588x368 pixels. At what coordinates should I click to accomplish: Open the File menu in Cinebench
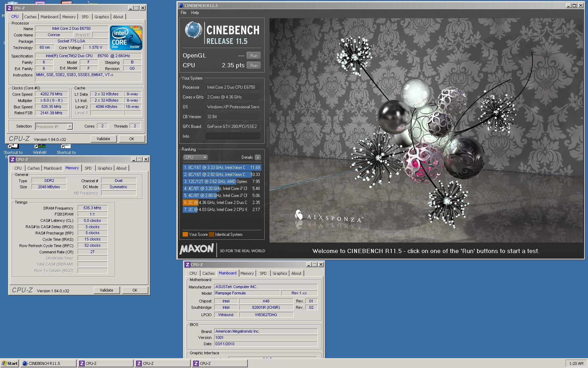click(x=183, y=13)
